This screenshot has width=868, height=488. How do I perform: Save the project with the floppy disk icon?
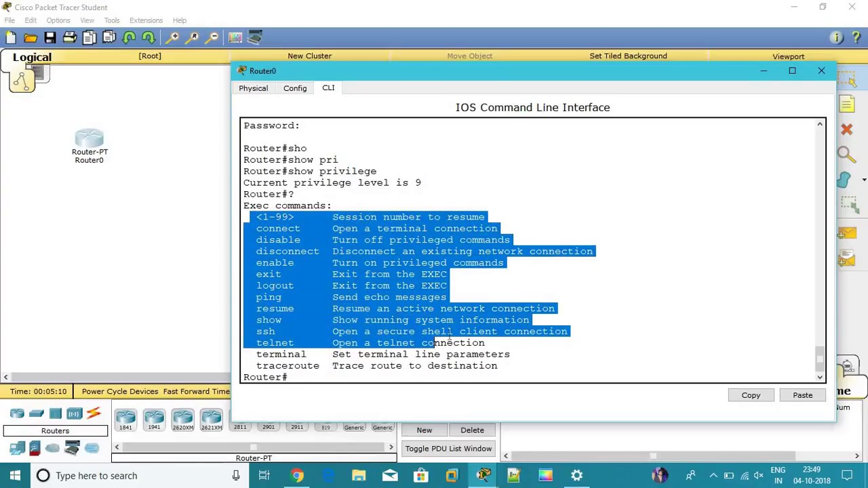tap(50, 38)
